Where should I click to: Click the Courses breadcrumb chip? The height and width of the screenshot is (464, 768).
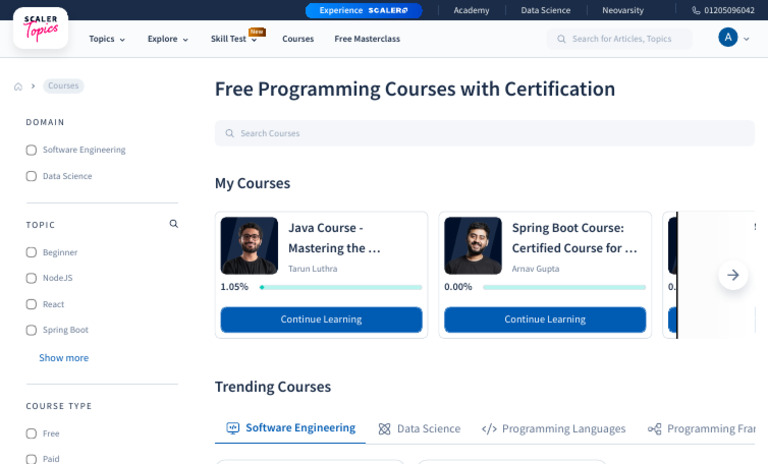coord(63,86)
